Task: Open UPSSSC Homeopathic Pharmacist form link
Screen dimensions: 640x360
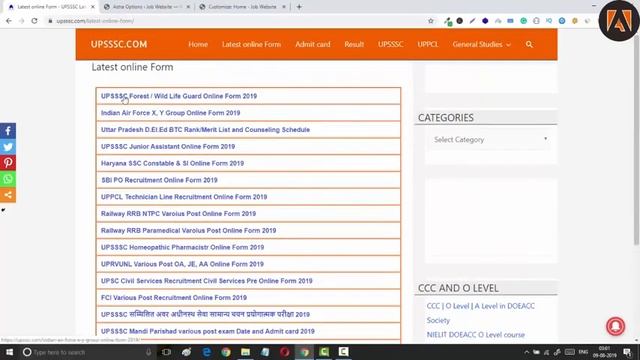Action: pos(182,247)
